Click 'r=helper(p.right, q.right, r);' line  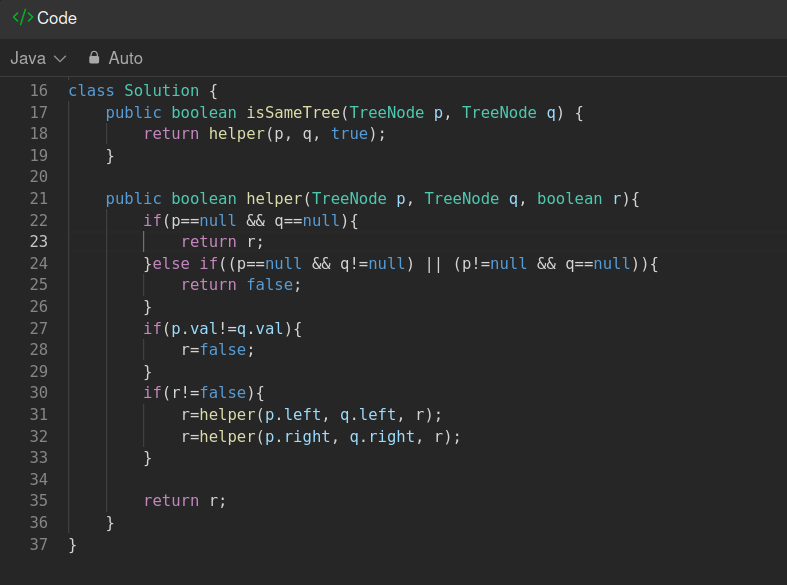point(321,436)
